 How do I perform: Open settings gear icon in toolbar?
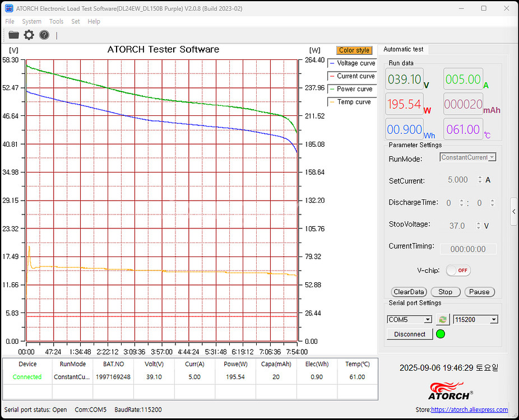coord(29,35)
